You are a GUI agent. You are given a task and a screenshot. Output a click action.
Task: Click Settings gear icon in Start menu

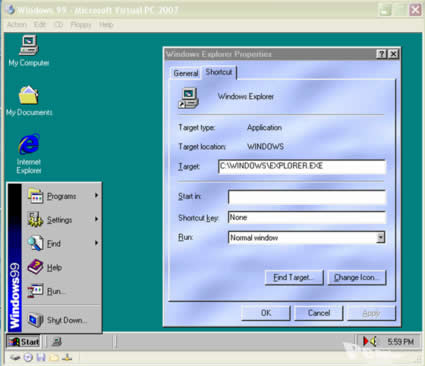[x=35, y=219]
